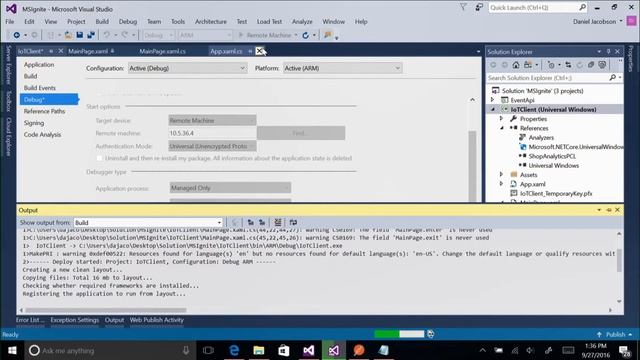The image size is (640, 360).
Task: Open Visual Studio from the taskbar
Action: click(309, 350)
